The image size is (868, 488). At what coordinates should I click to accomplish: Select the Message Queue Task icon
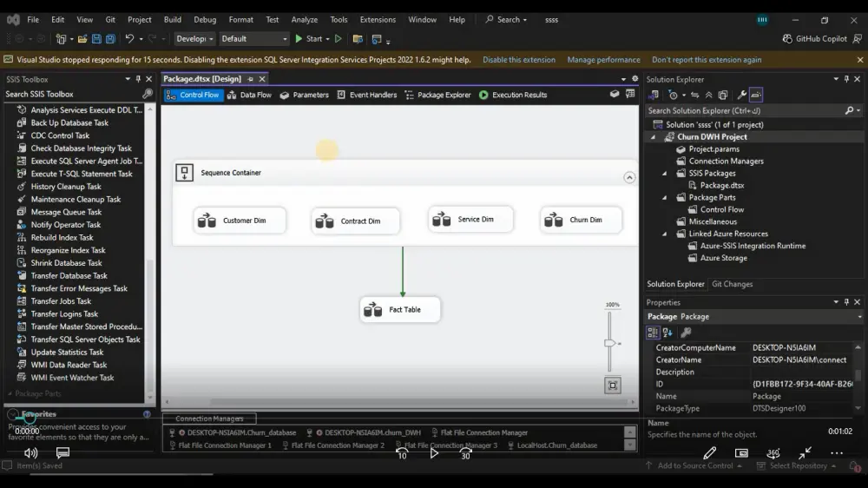[22, 212]
